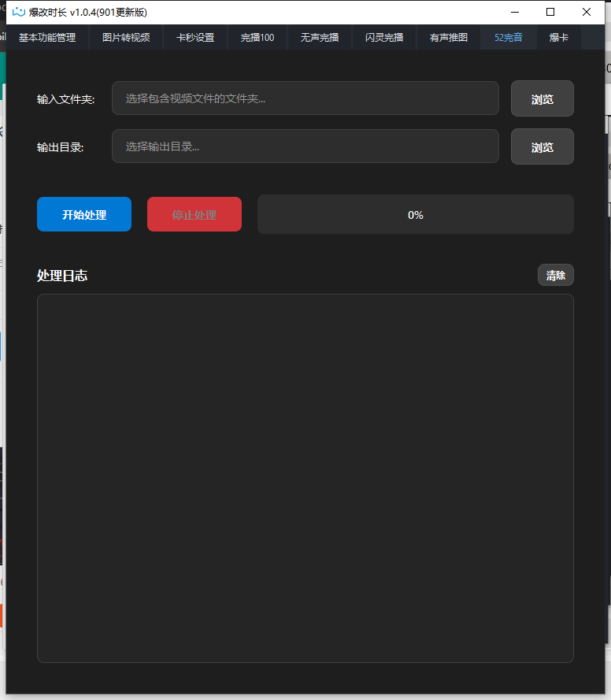Open the 爆卡 tab

click(x=559, y=37)
